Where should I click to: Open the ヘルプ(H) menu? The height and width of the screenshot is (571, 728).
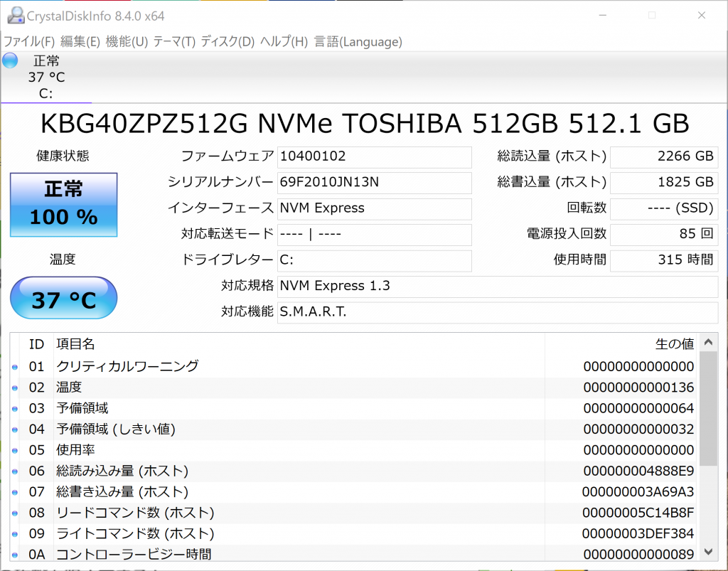click(x=284, y=42)
